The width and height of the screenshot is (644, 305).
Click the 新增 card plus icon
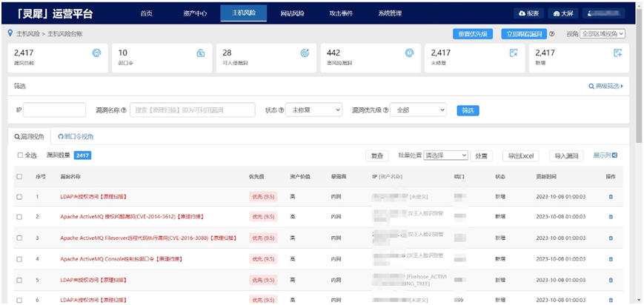618,53
